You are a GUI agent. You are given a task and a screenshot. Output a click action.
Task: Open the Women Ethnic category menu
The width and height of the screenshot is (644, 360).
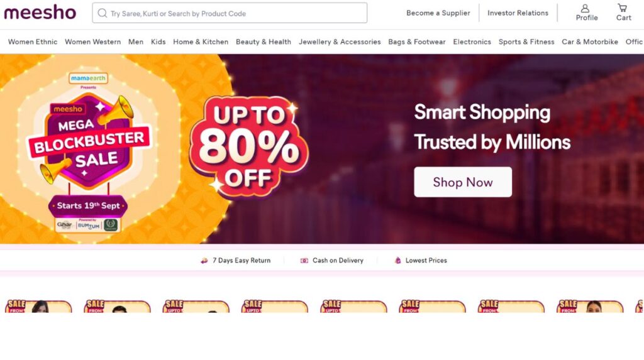(x=33, y=42)
